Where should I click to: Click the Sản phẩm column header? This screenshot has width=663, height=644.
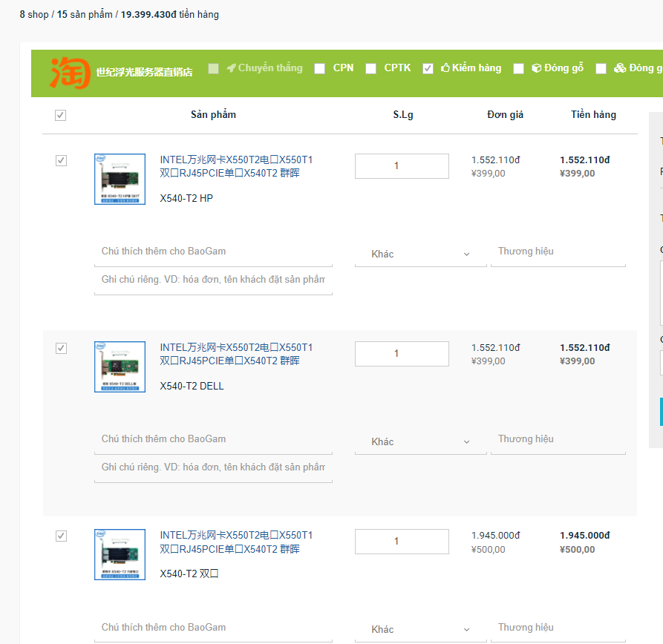point(213,115)
